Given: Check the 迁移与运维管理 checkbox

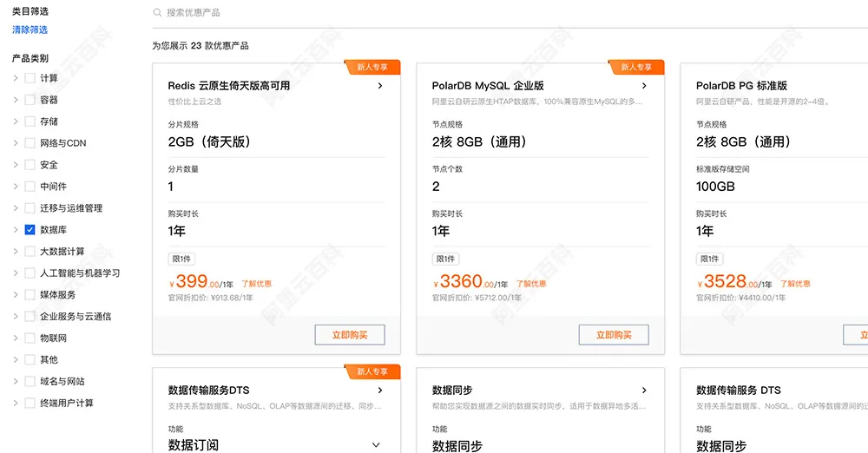Looking at the screenshot, I should tap(30, 207).
